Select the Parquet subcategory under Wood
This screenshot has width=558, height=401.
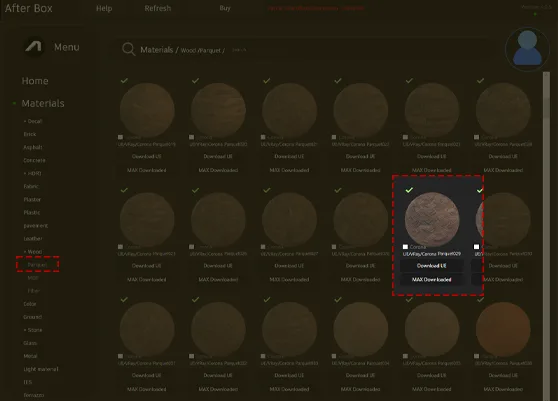click(37, 264)
